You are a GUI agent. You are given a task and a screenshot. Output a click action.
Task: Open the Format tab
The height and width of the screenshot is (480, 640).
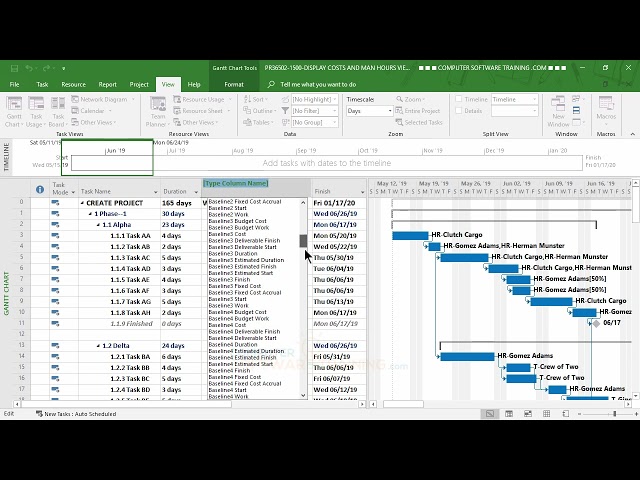point(234,84)
